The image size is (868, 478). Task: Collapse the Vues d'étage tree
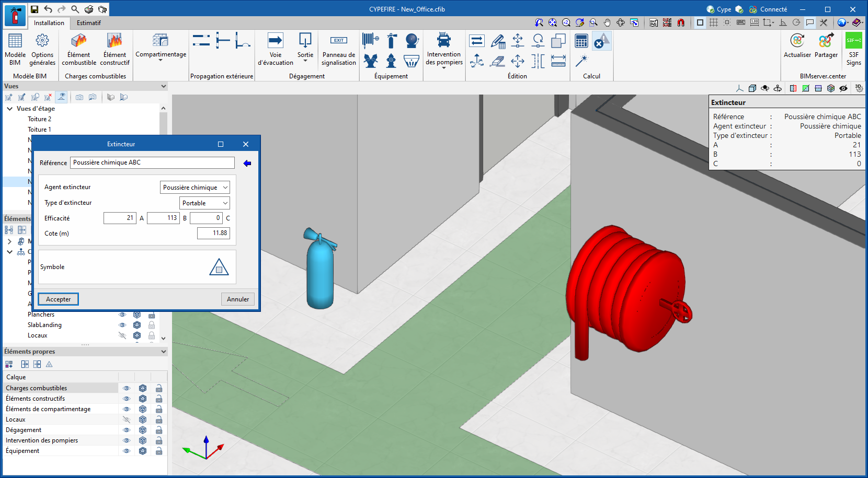[x=10, y=109]
